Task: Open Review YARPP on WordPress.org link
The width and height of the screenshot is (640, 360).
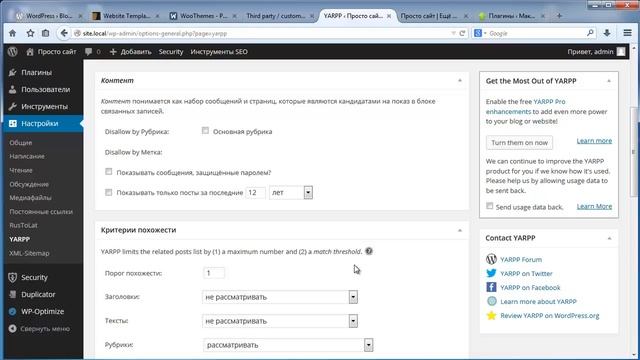Action: 549,316
